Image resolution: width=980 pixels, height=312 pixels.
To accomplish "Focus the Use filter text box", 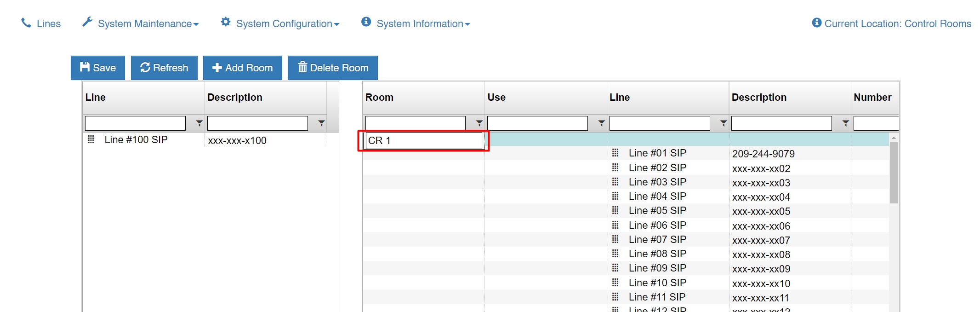I will (537, 123).
